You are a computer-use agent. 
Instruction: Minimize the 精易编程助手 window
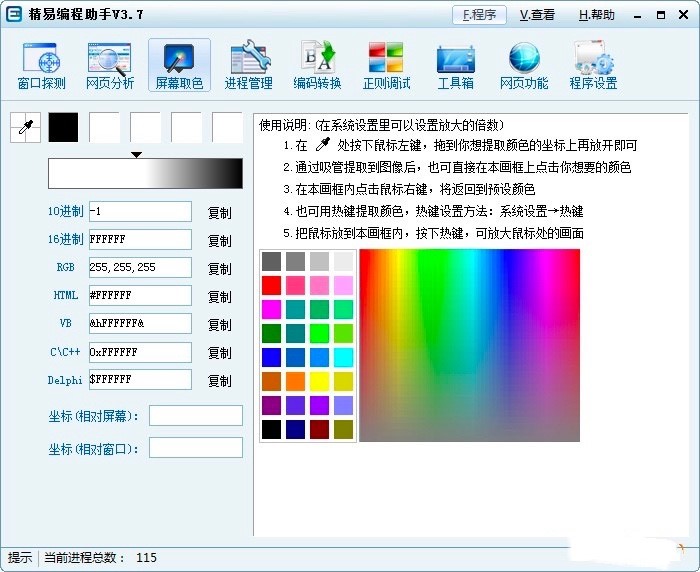click(638, 15)
